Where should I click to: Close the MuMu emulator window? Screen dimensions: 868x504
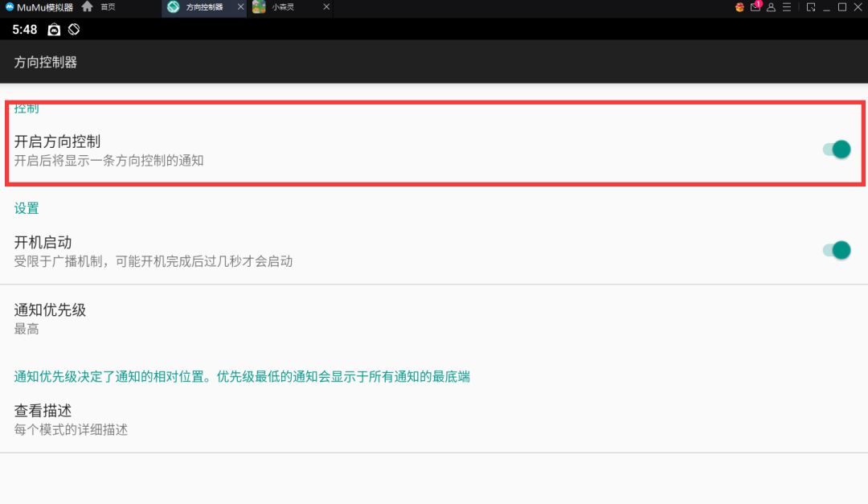pos(858,7)
